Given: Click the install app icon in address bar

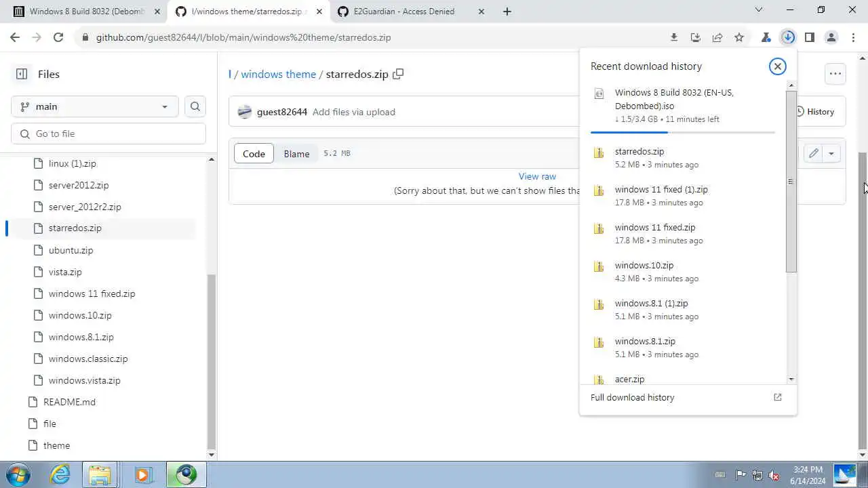Looking at the screenshot, I should click(x=696, y=37).
